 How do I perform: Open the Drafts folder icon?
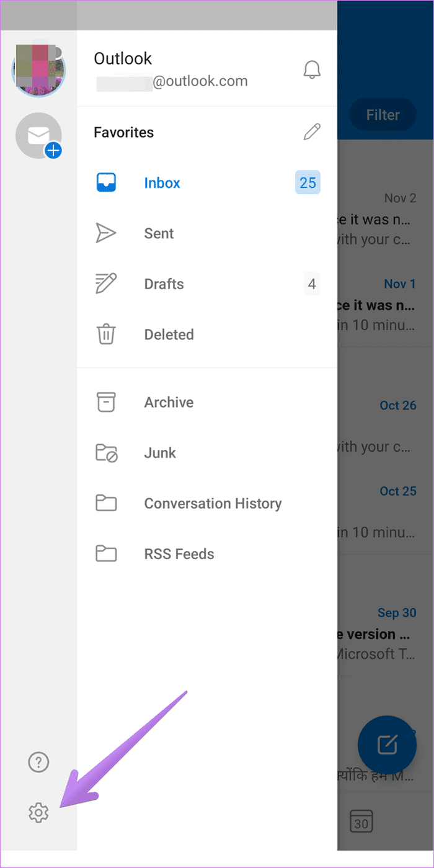(106, 284)
